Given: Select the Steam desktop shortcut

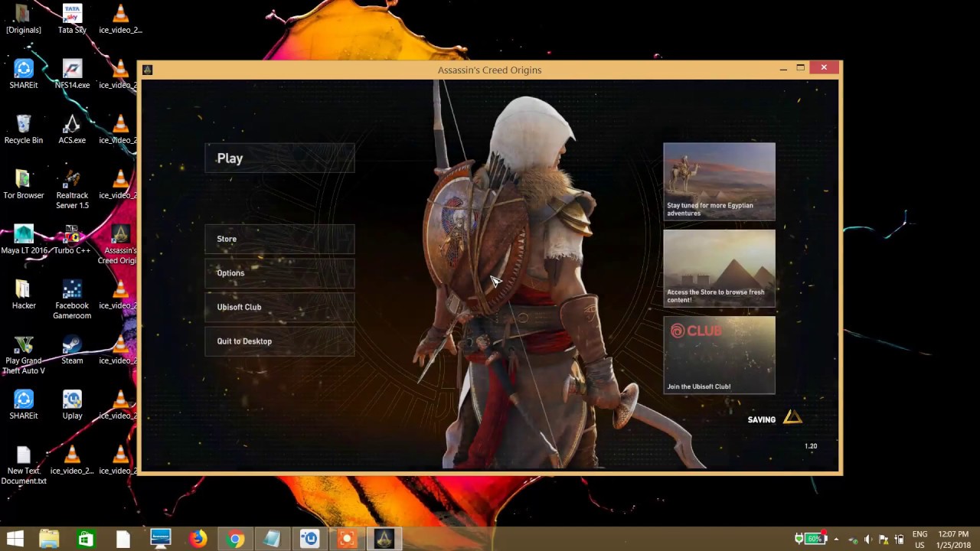Looking at the screenshot, I should tap(72, 350).
